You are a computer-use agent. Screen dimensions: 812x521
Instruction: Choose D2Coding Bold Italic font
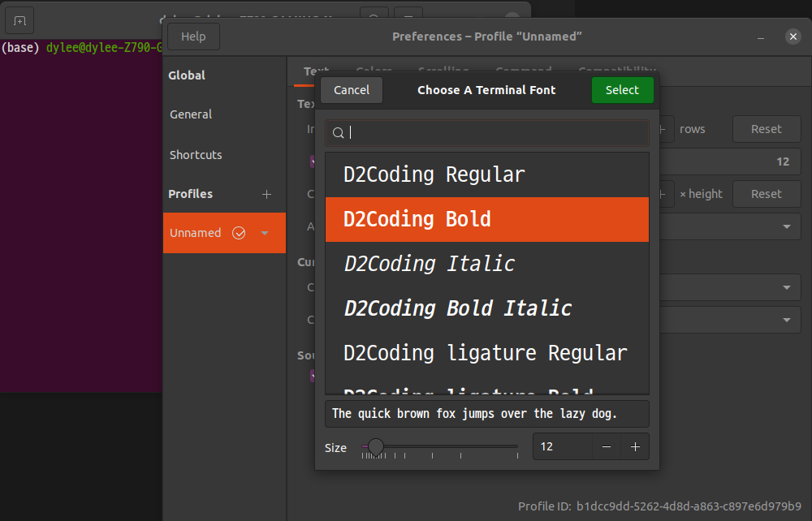coord(486,308)
